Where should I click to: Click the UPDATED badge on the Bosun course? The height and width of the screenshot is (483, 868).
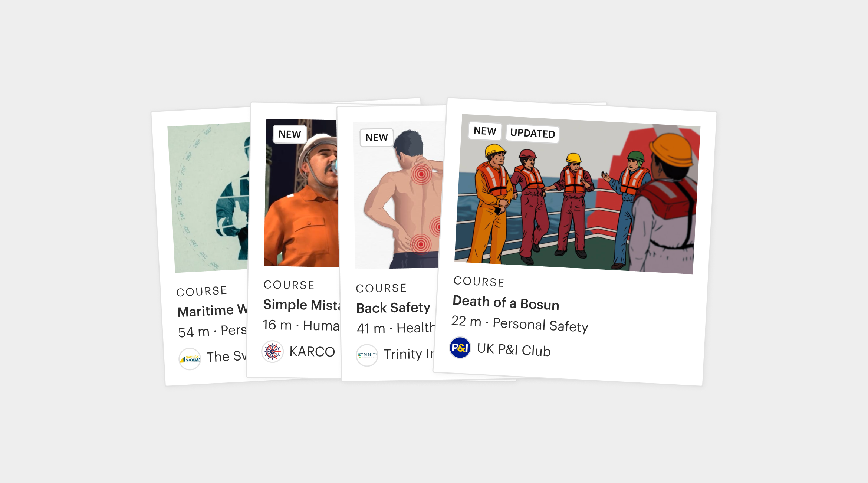tap(533, 133)
